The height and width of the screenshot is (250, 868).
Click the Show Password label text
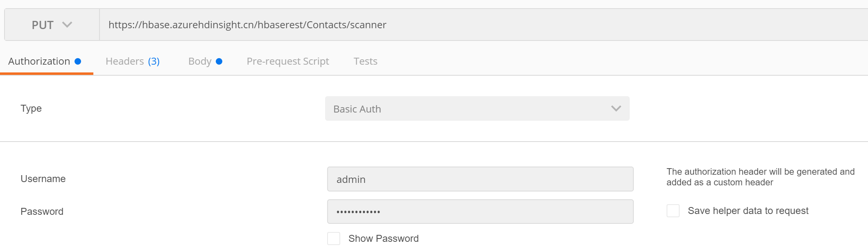coord(383,239)
